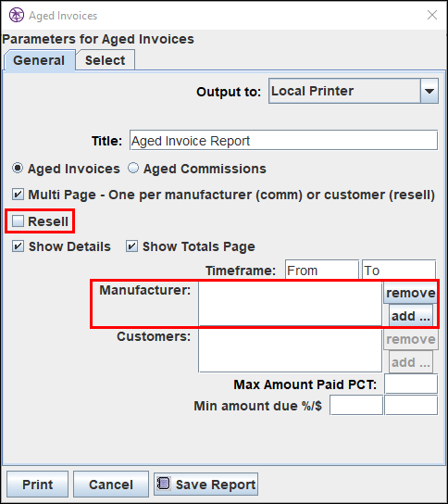Close the Aged Invoices dialog
Viewport: 448px width, 504px height.
[432, 15]
